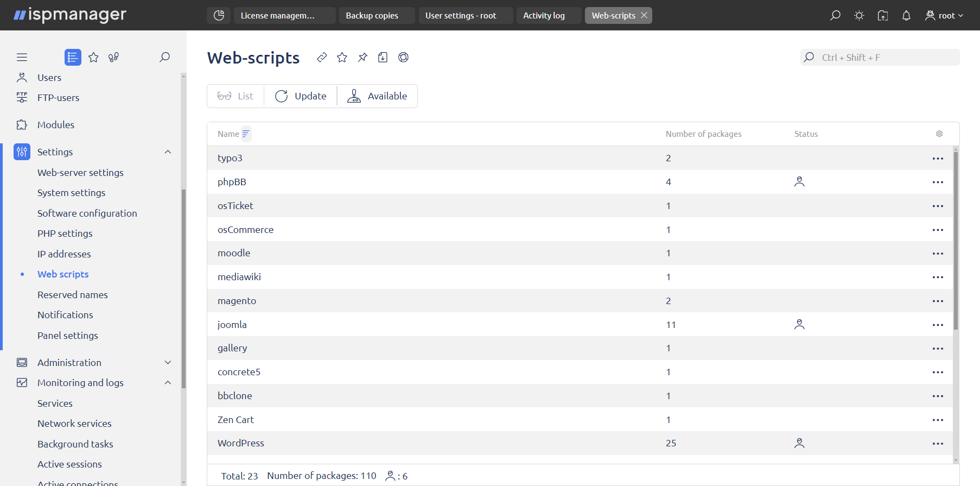Open the recent tabs history icon
This screenshot has width=980, height=486.
(219, 16)
